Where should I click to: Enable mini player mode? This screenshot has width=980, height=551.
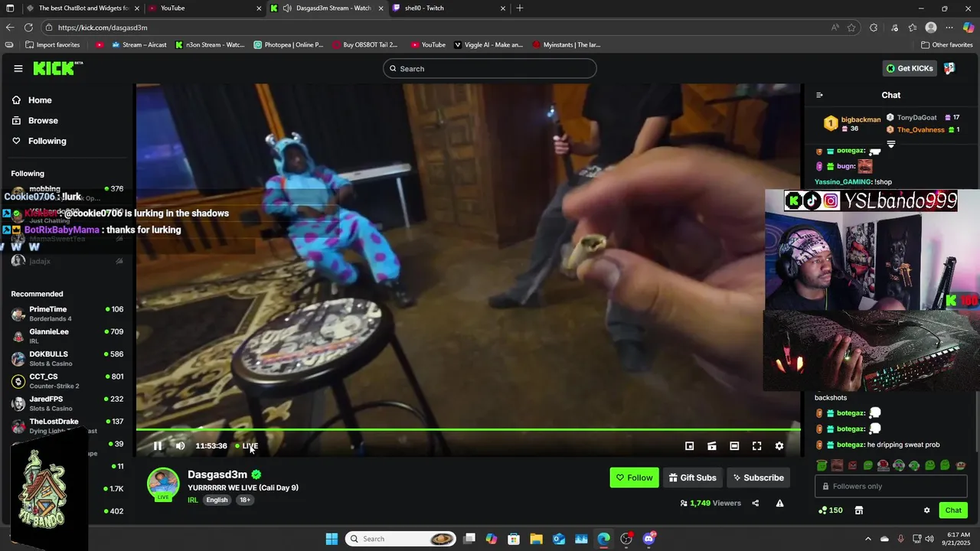[x=689, y=446]
